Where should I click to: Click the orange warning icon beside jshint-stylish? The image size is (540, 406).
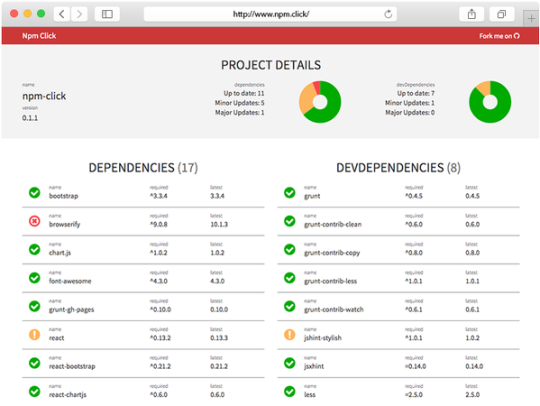[x=290, y=334]
